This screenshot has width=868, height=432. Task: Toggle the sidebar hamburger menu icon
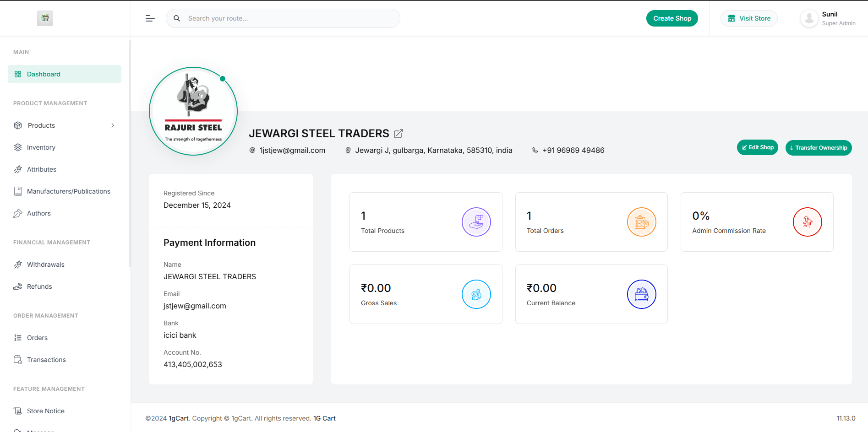(150, 18)
